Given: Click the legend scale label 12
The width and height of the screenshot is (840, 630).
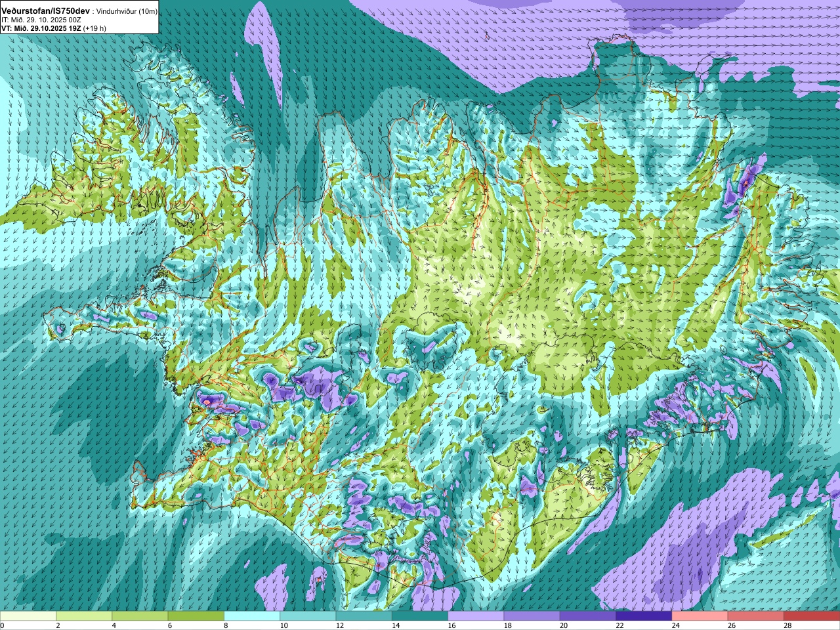Looking at the screenshot, I should coord(340,625).
